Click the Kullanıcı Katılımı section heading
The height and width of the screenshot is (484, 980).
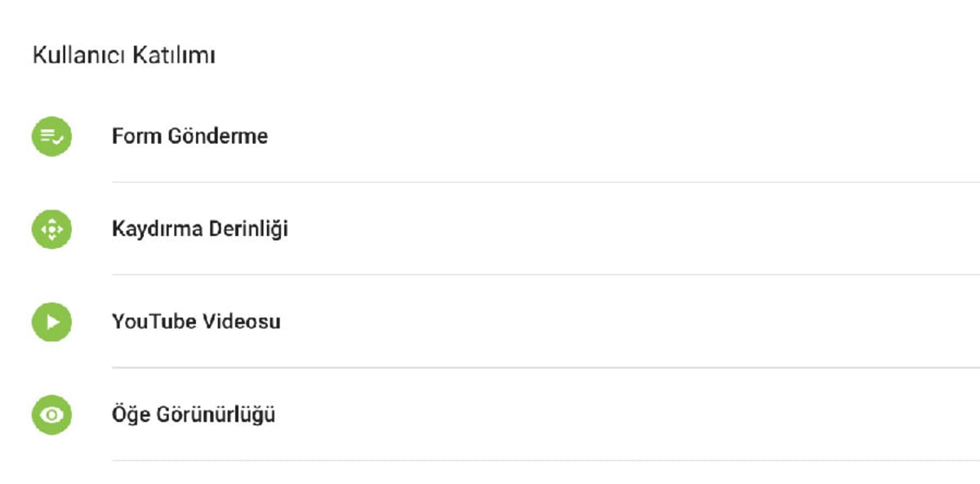123,56
